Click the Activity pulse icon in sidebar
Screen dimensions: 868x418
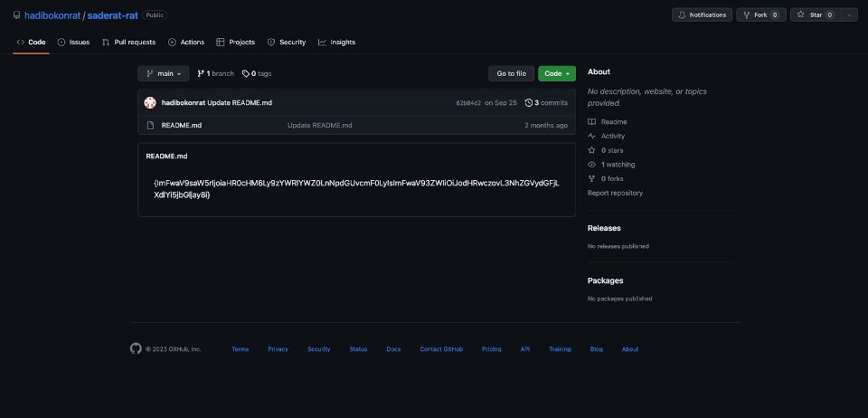pos(592,136)
